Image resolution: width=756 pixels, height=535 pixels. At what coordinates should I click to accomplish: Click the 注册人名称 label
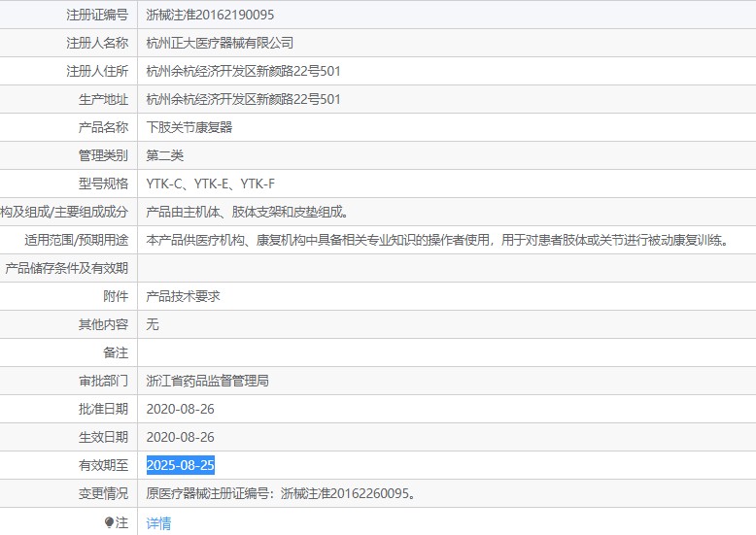97,43
